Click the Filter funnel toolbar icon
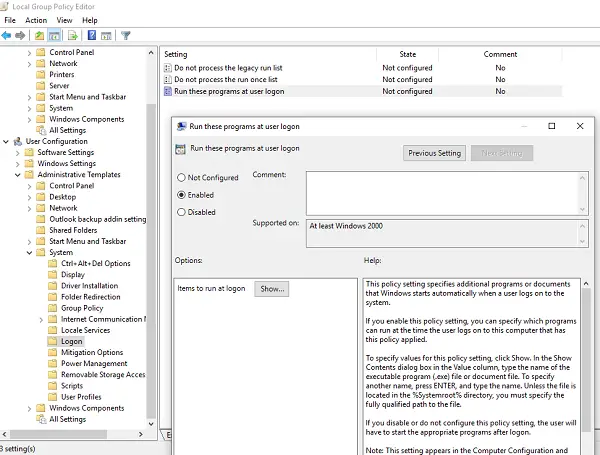The height and width of the screenshot is (455, 600). click(126, 36)
